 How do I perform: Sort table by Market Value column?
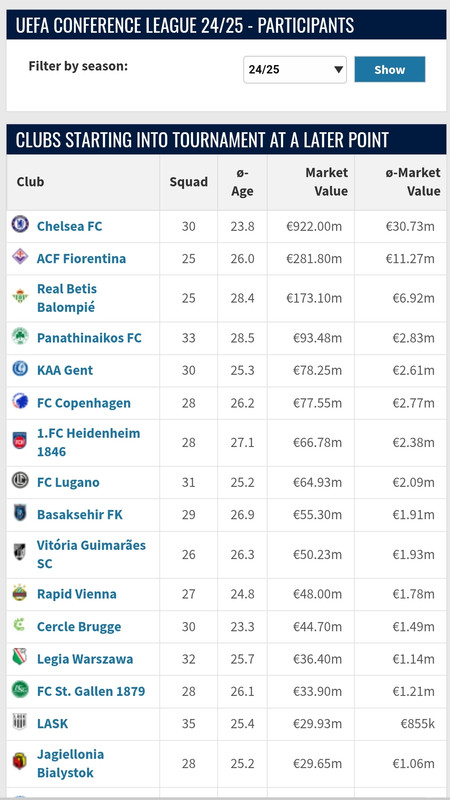coord(327,182)
